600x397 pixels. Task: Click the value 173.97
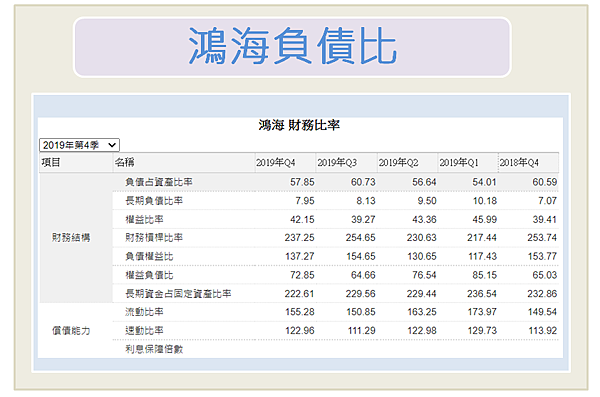click(x=482, y=312)
